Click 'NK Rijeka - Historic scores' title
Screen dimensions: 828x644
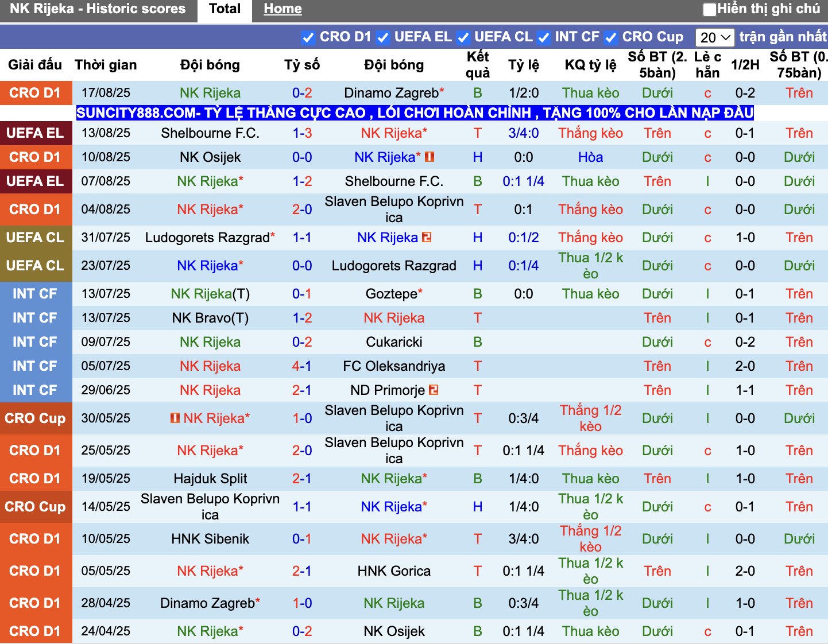click(98, 9)
